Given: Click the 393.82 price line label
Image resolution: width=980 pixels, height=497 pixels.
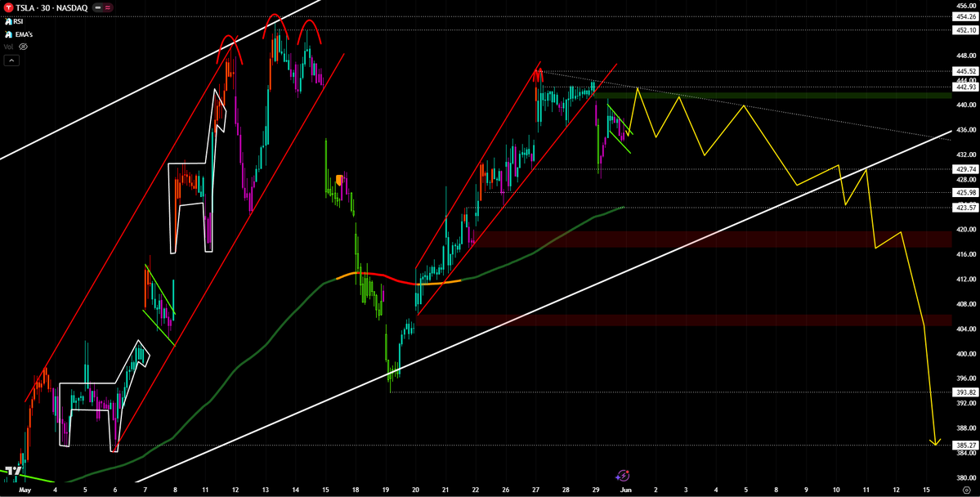Looking at the screenshot, I should point(965,392).
